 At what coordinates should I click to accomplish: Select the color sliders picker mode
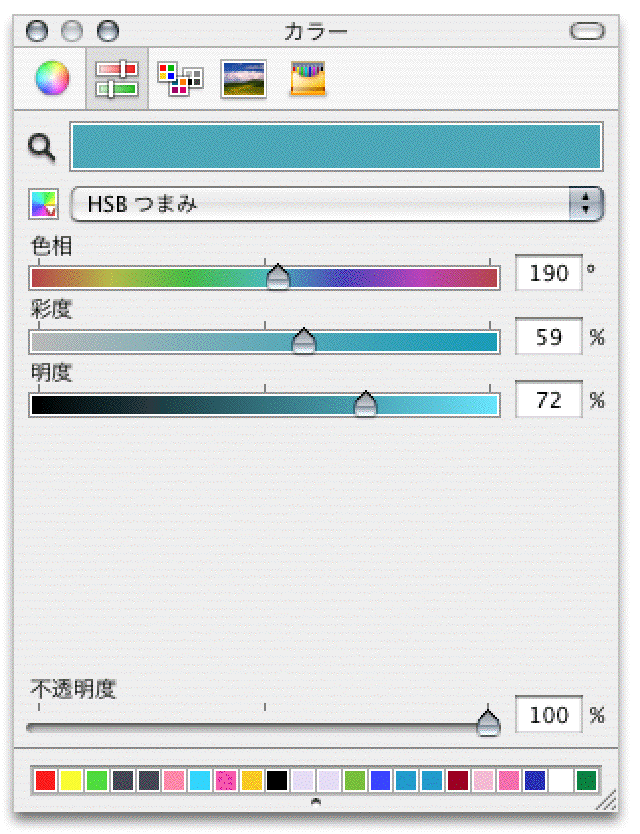(116, 79)
